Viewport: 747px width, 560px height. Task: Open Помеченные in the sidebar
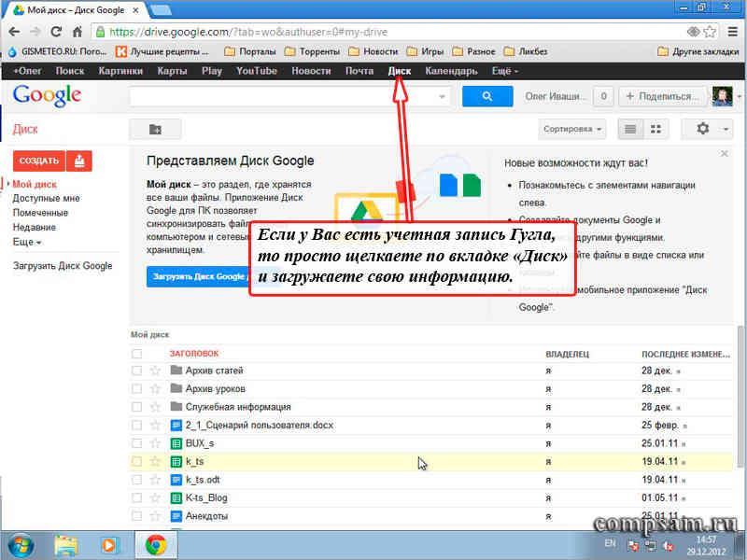[40, 213]
